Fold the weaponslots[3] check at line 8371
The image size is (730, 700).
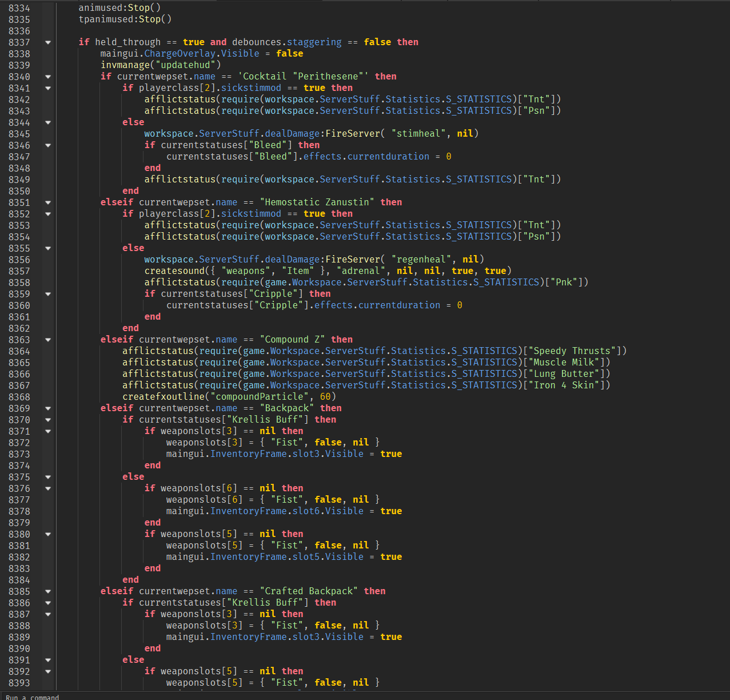pos(48,431)
